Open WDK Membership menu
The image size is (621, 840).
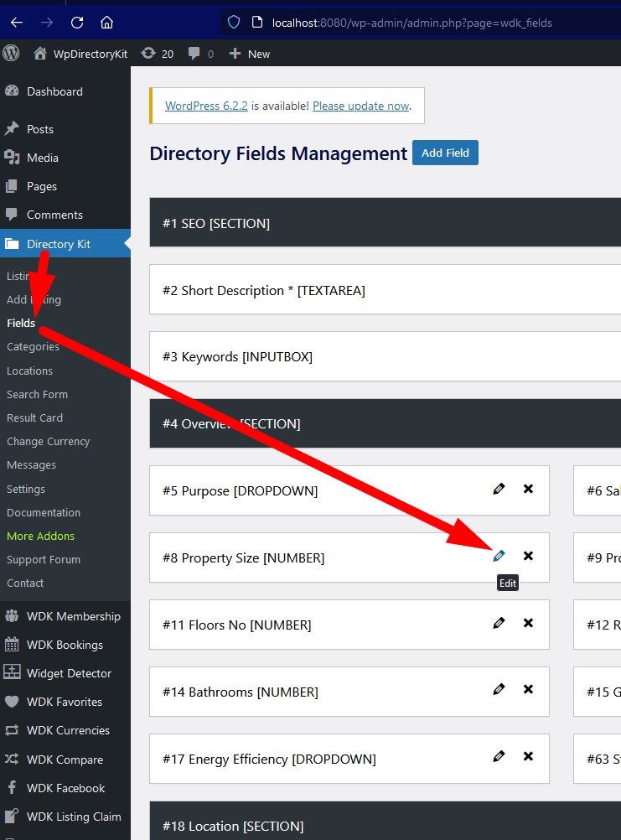tap(74, 616)
